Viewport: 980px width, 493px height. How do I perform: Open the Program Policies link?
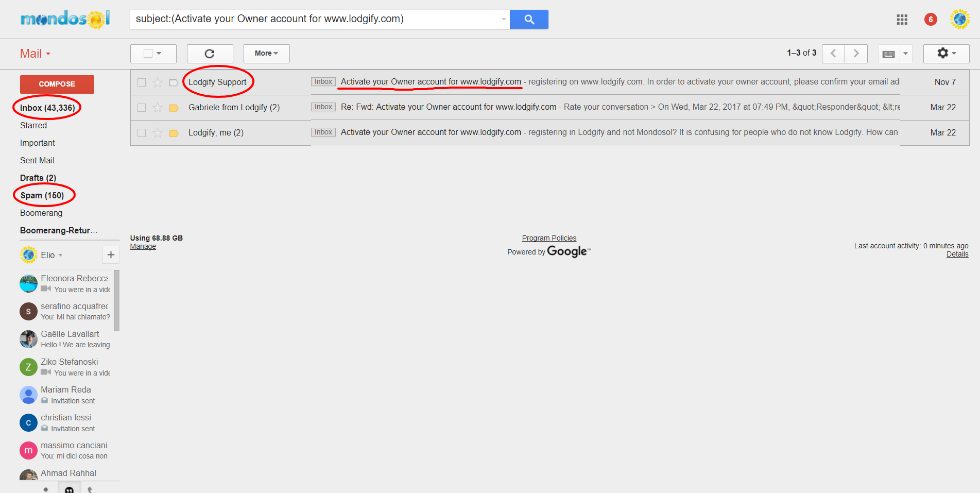[549, 238]
